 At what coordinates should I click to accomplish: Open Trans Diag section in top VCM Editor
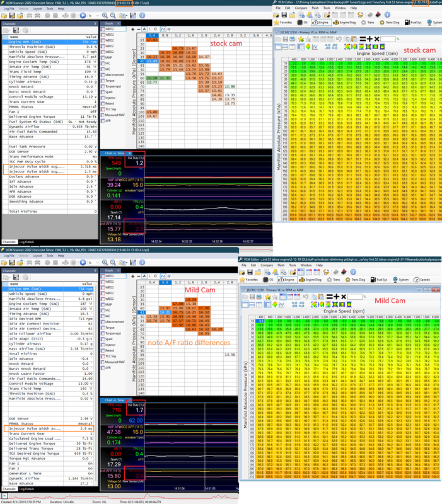click(389, 23)
